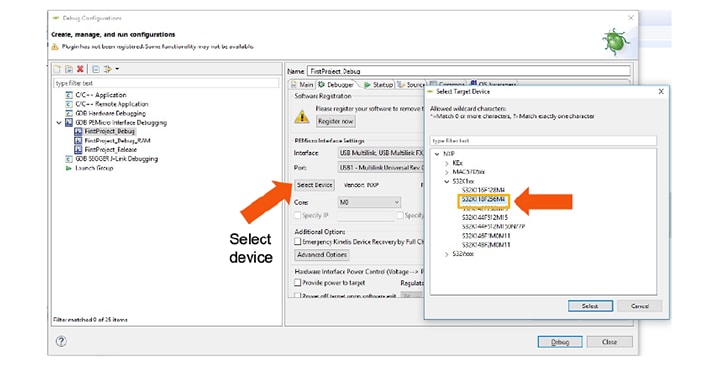Screen dimensions: 720x365
Task: Select the FirstProject_Debug_RAM configuration
Action: pos(117,140)
